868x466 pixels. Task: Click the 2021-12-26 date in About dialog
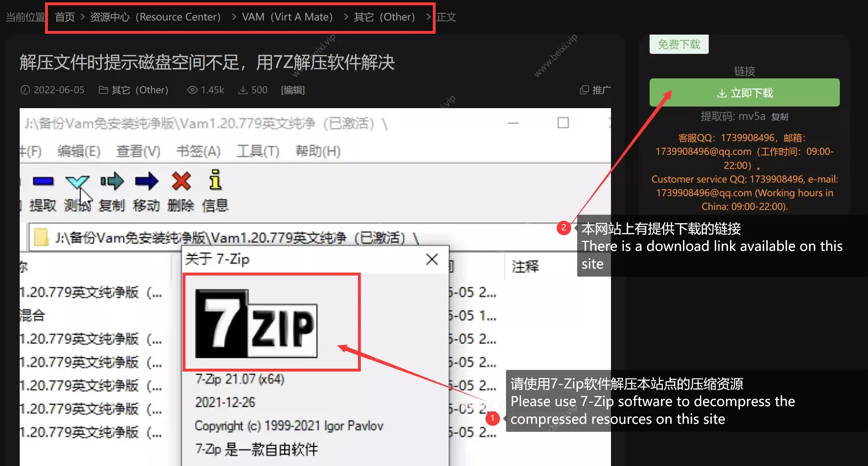[225, 402]
